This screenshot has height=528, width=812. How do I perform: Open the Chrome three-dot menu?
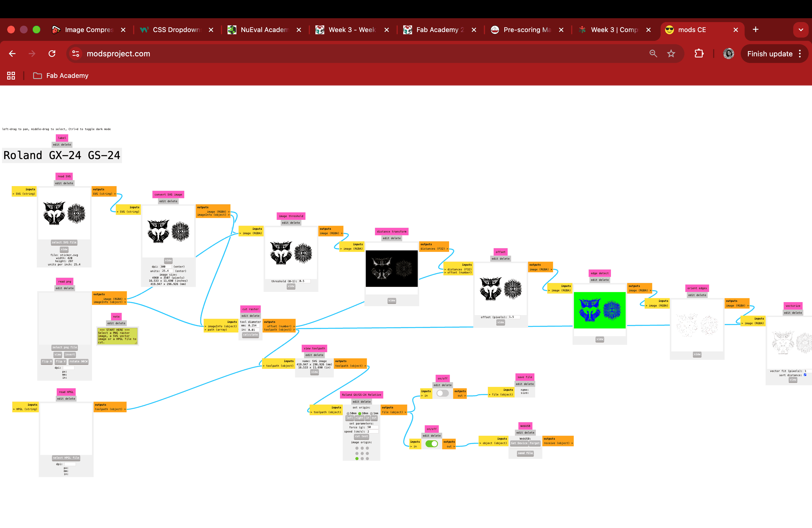click(800, 54)
